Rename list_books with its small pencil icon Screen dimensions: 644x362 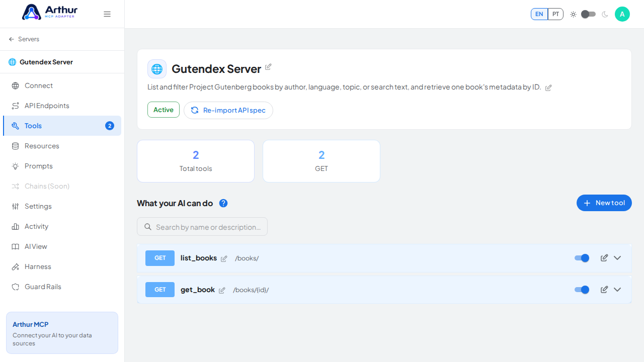[x=224, y=259]
